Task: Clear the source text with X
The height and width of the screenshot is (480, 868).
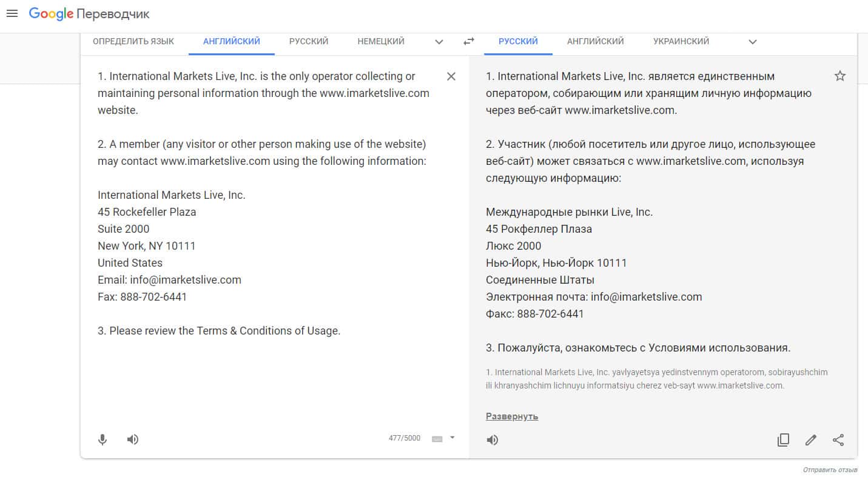Action: tap(451, 76)
